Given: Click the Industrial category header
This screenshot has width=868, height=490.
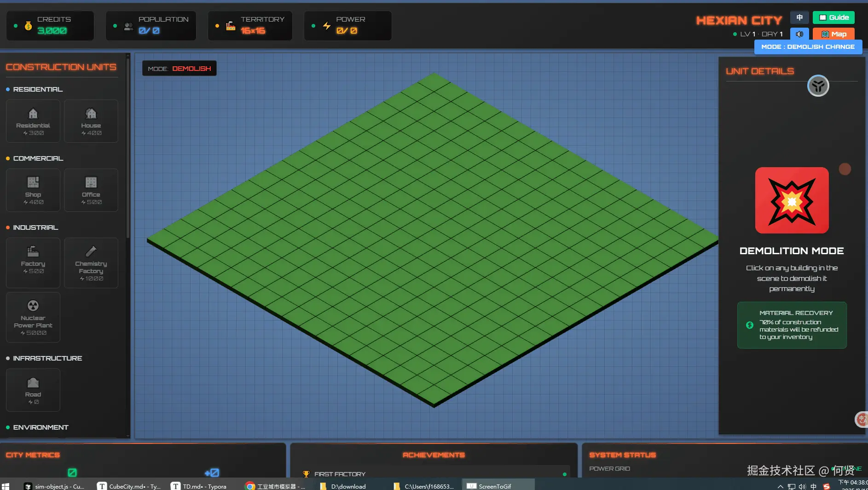Looking at the screenshot, I should (35, 227).
